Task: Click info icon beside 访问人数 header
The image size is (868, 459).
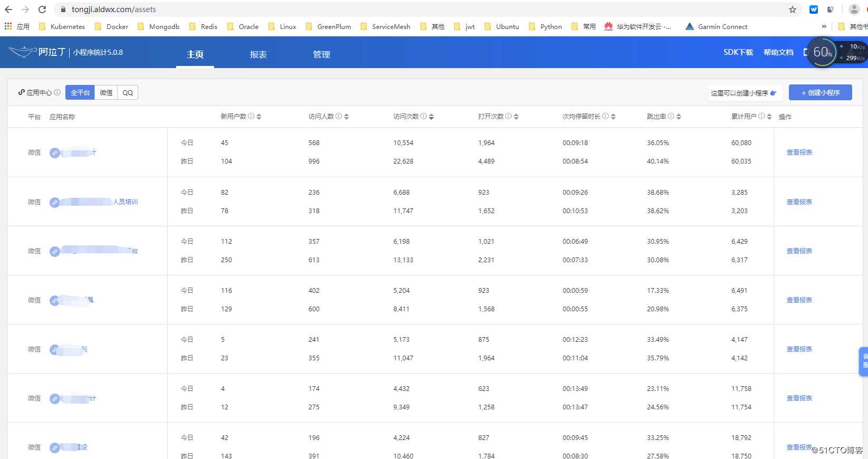Action: 339,116
